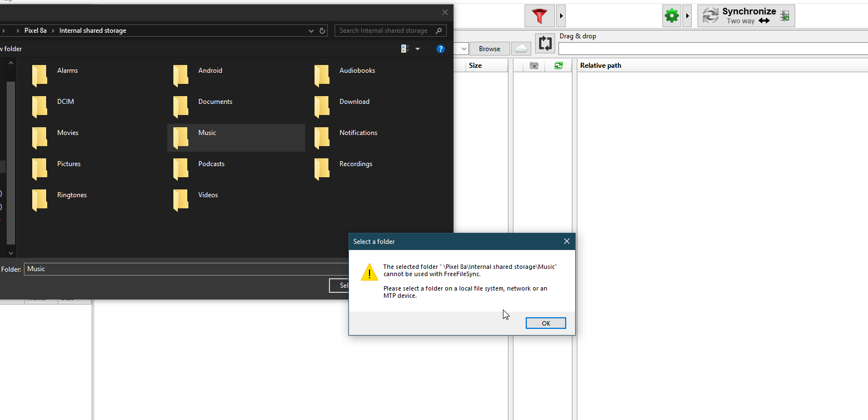The width and height of the screenshot is (868, 420).
Task: Click Internal shared storage breadcrumb
Action: tap(93, 31)
